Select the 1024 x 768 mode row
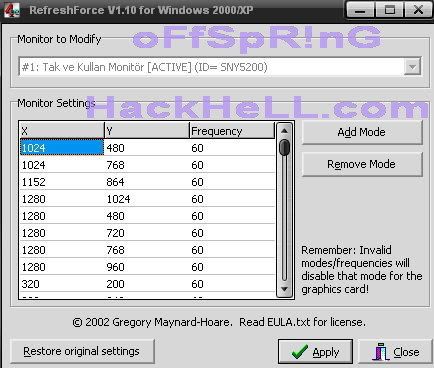The image size is (434, 368). coord(147,165)
